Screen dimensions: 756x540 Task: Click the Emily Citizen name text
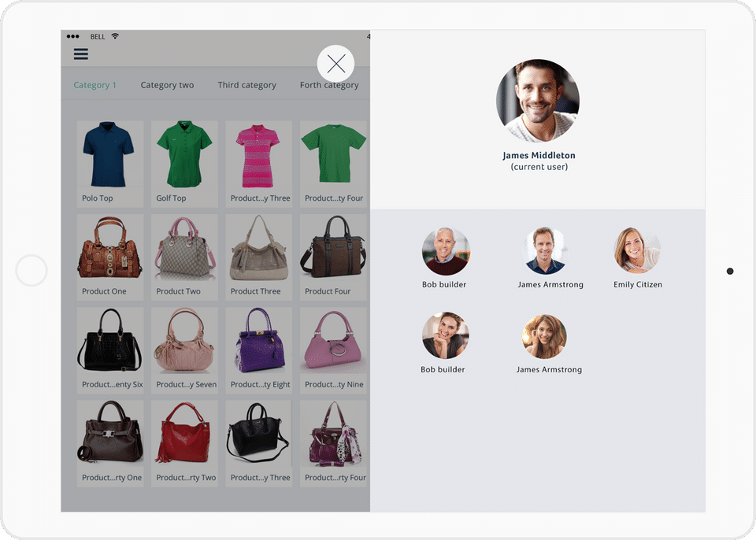pos(637,284)
